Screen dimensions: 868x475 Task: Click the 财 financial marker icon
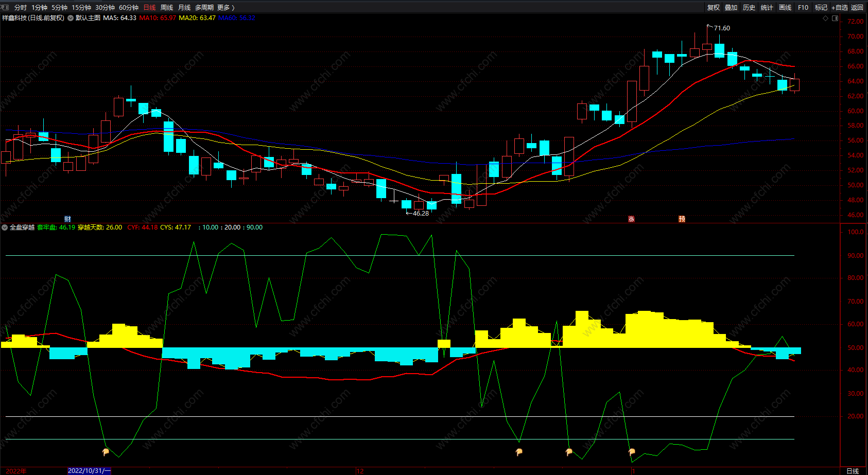67,219
